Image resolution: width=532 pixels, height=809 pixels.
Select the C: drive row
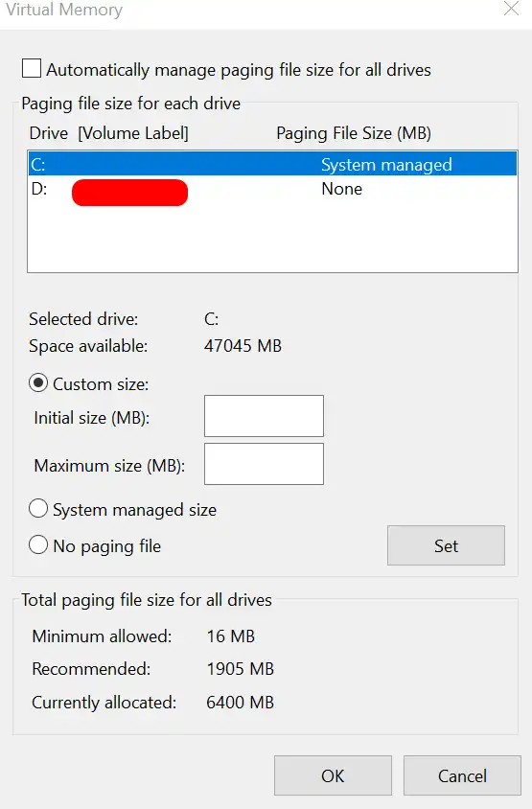click(x=272, y=164)
